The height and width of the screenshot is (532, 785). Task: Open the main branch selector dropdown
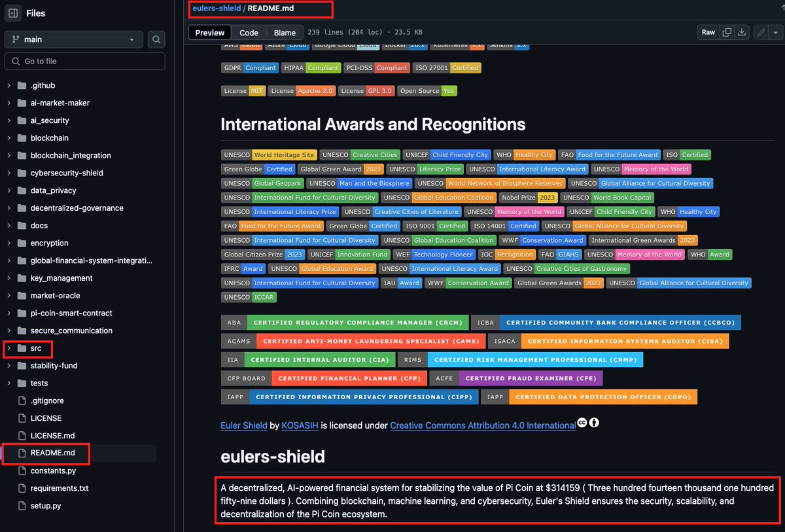point(74,39)
